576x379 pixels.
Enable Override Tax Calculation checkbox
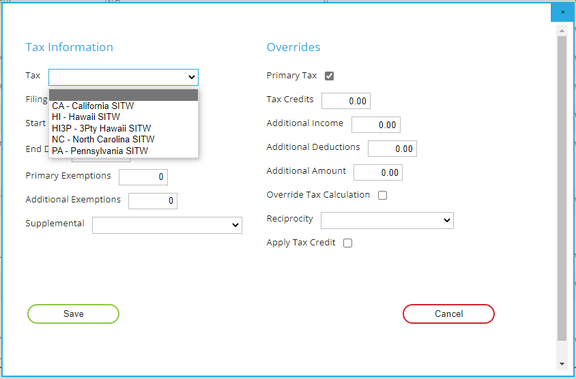382,195
